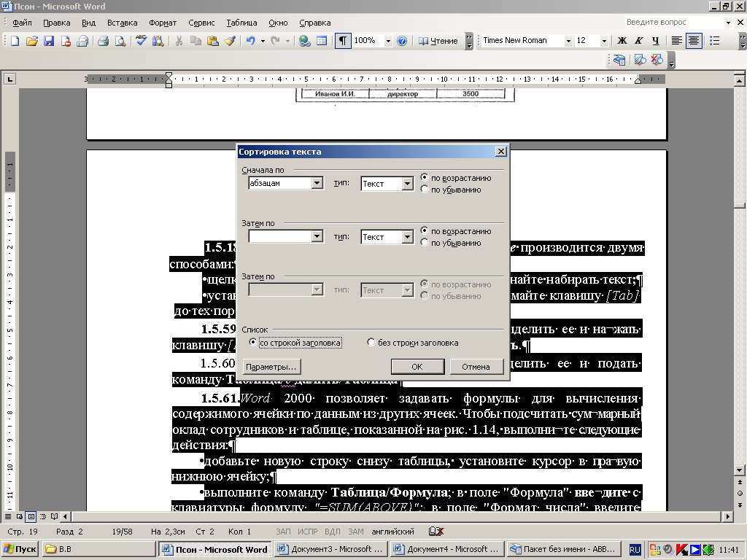
Task: Save the document with the floppy icon
Action: click(x=49, y=41)
